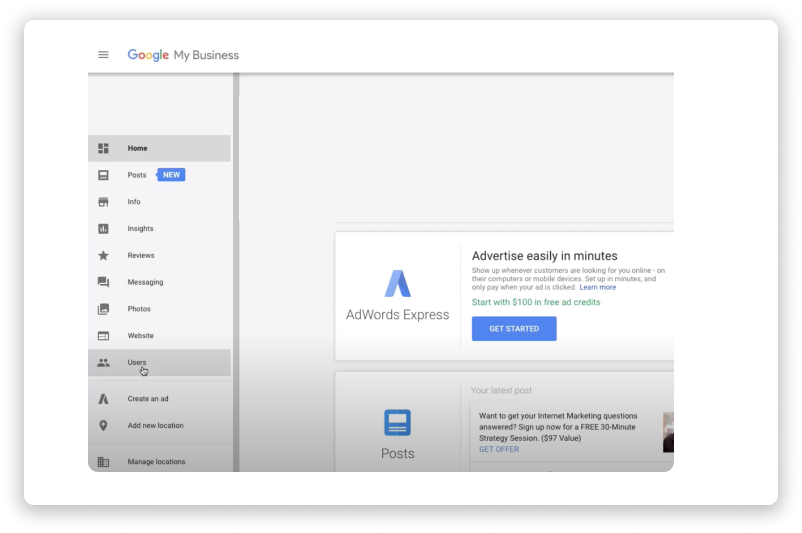Click the AdWords Express logo

[x=398, y=283]
